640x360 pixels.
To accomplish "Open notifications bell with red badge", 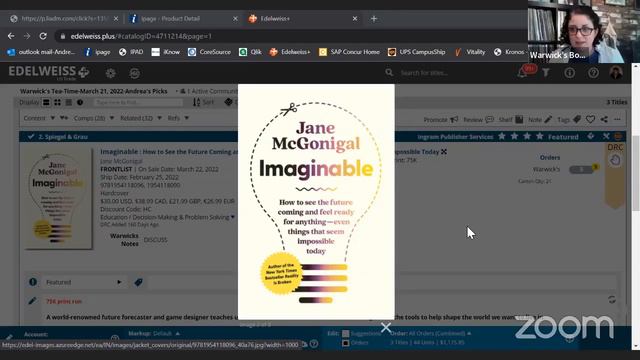I will click(x=522, y=73).
